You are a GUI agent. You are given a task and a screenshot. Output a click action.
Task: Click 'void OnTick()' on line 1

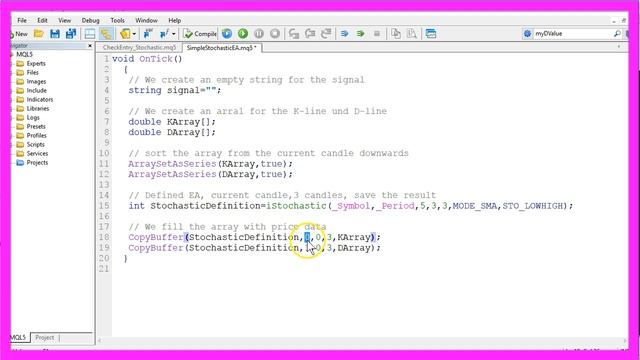coord(147,59)
